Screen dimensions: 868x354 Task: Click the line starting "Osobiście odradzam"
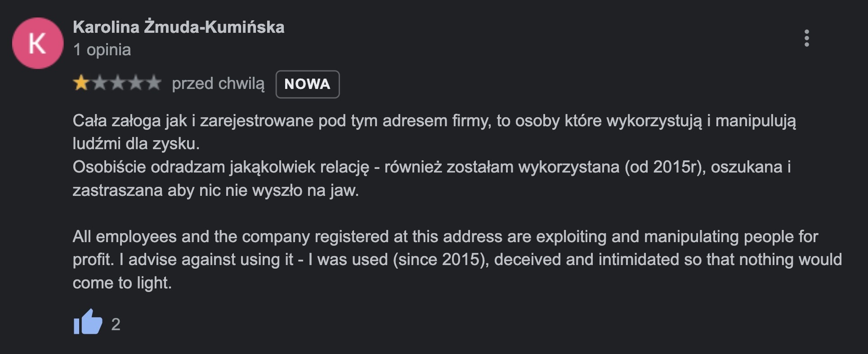(431, 167)
